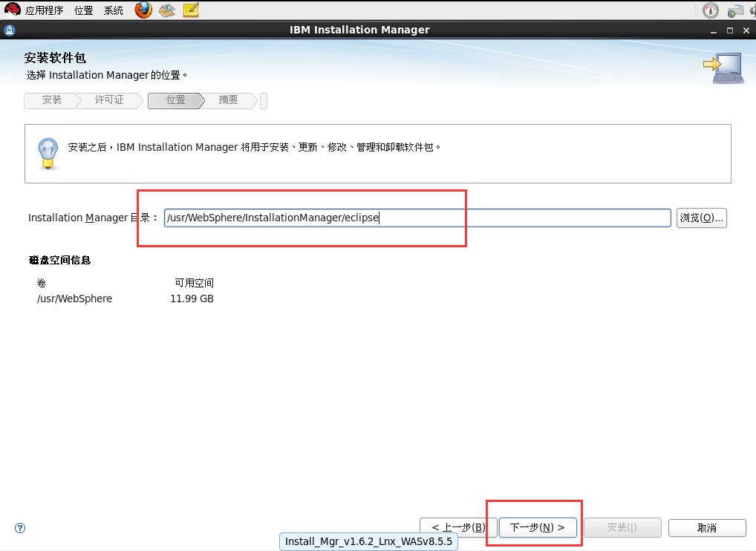Open the 应用程序 menu

(x=44, y=10)
